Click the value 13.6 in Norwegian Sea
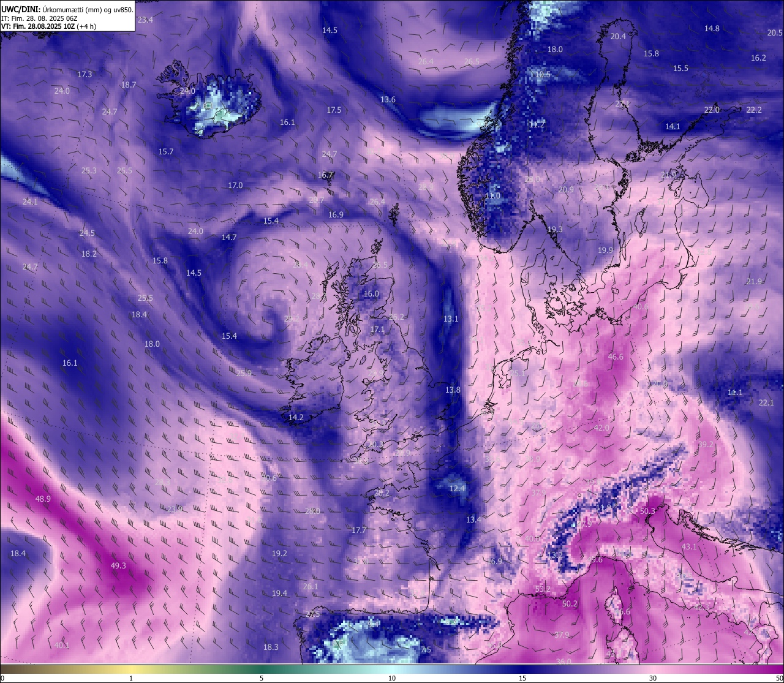Image resolution: width=784 pixels, height=683 pixels. 388,99
